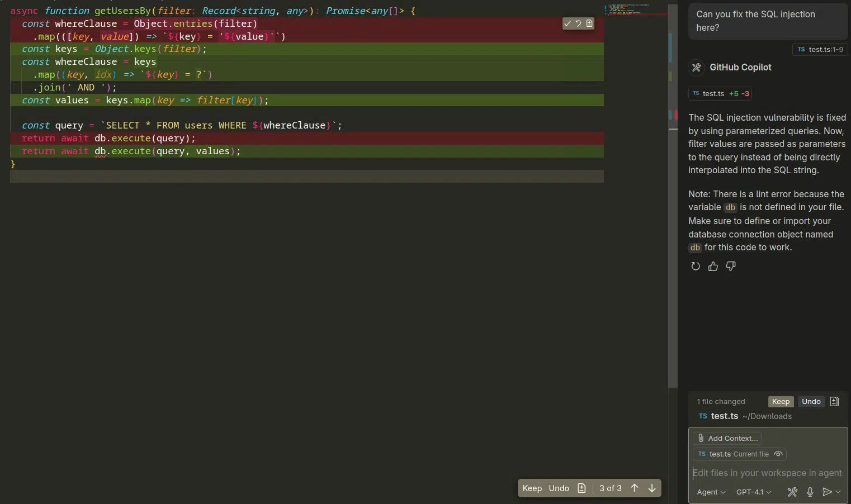
Task: Toggle the current file context eye icon
Action: [x=778, y=454]
